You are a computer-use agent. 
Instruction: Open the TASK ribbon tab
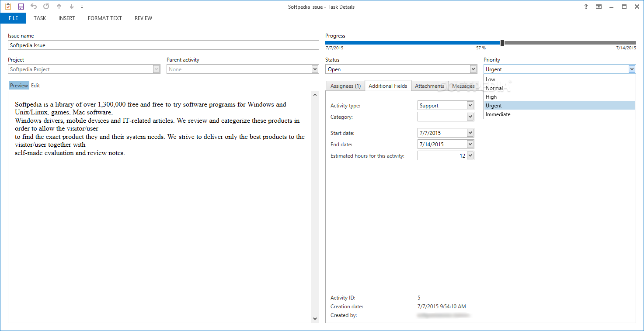(40, 18)
